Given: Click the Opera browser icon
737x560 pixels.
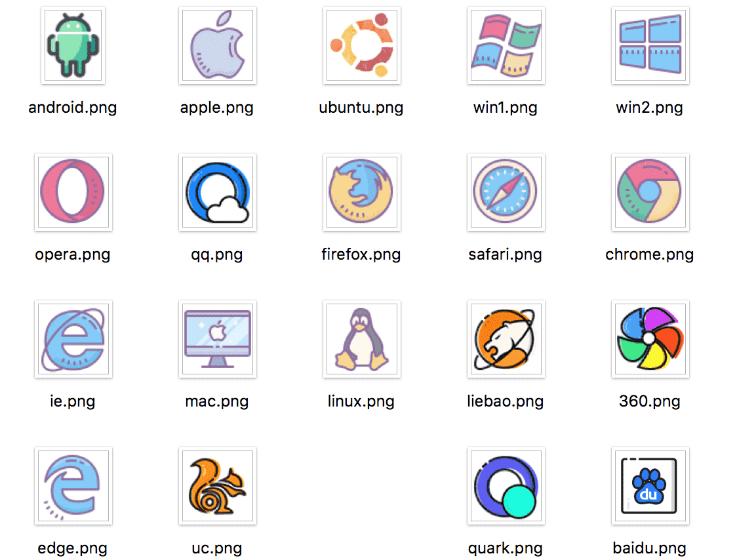Looking at the screenshot, I should point(73,191).
